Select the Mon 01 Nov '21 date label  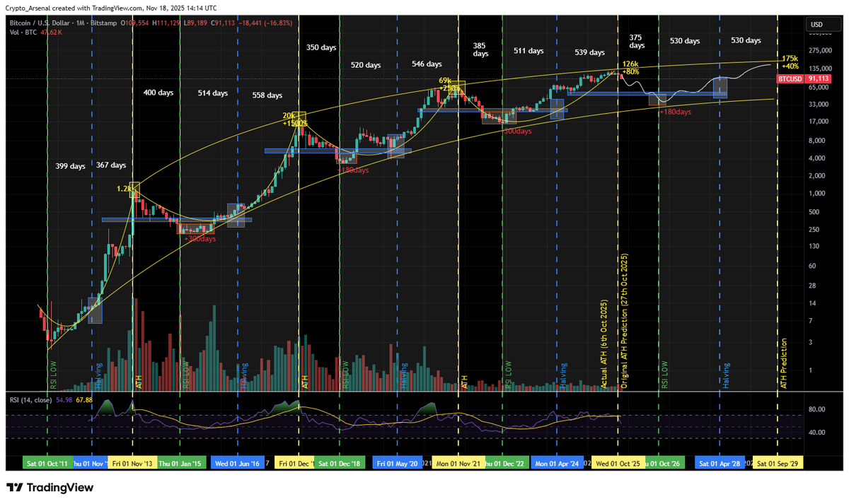458,464
